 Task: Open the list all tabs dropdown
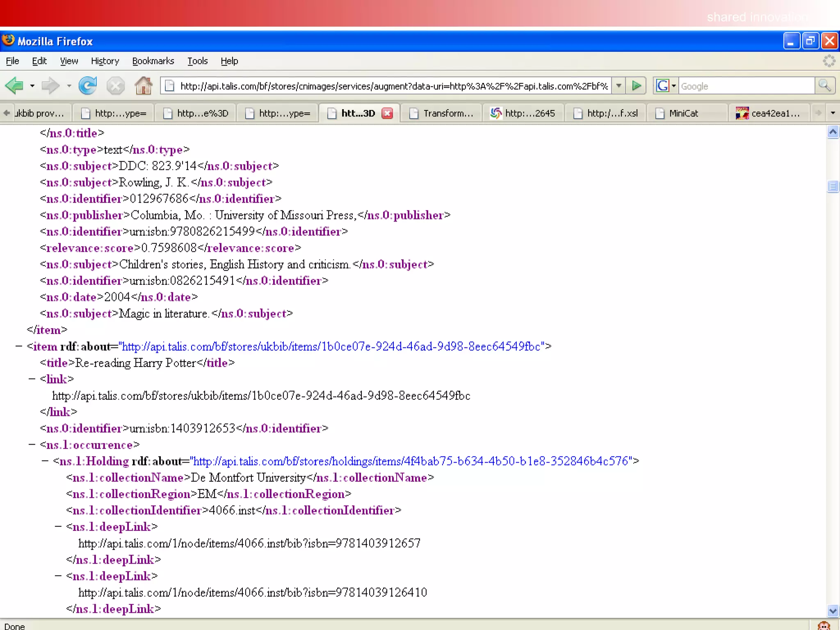[x=833, y=113]
